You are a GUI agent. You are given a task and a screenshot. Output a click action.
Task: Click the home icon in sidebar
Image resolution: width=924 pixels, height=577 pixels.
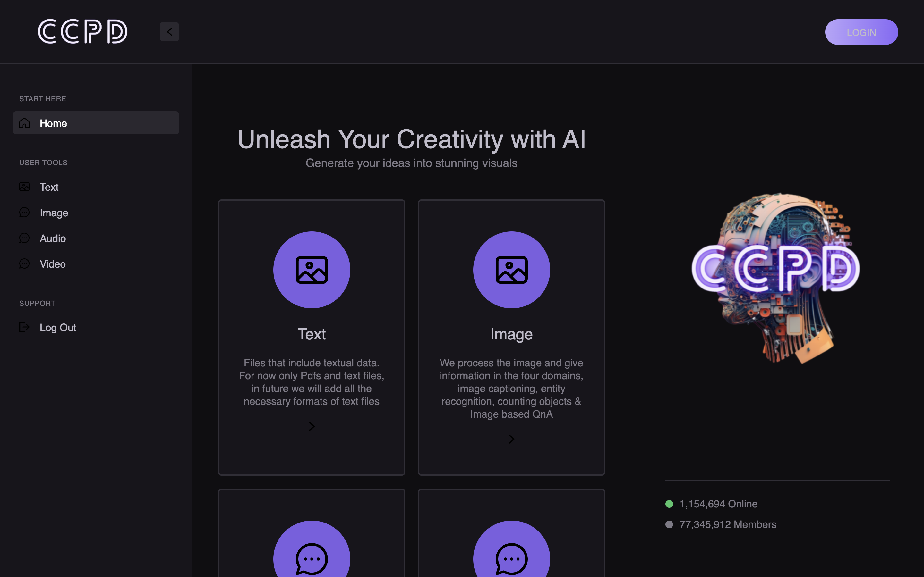pyautogui.click(x=24, y=123)
